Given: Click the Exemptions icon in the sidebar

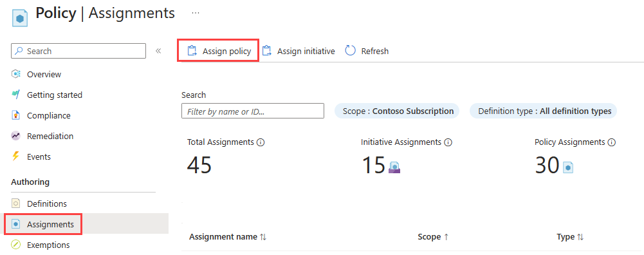Looking at the screenshot, I should point(16,245).
